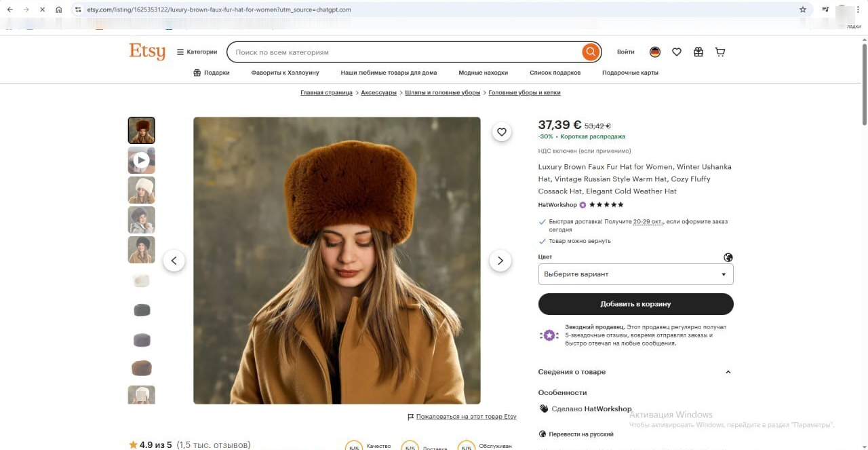Click Пожаловаться на этот товар Etsy link
Screen dimensions: 868x450
[466, 417]
